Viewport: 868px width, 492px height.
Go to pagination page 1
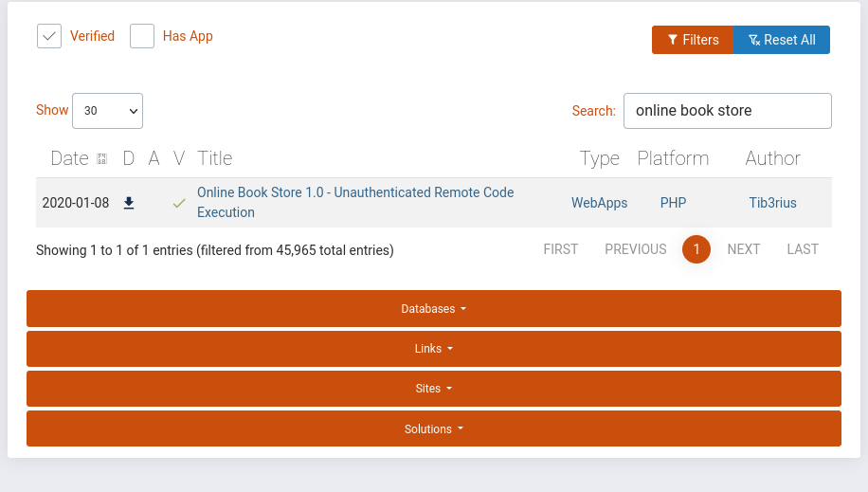click(x=696, y=249)
